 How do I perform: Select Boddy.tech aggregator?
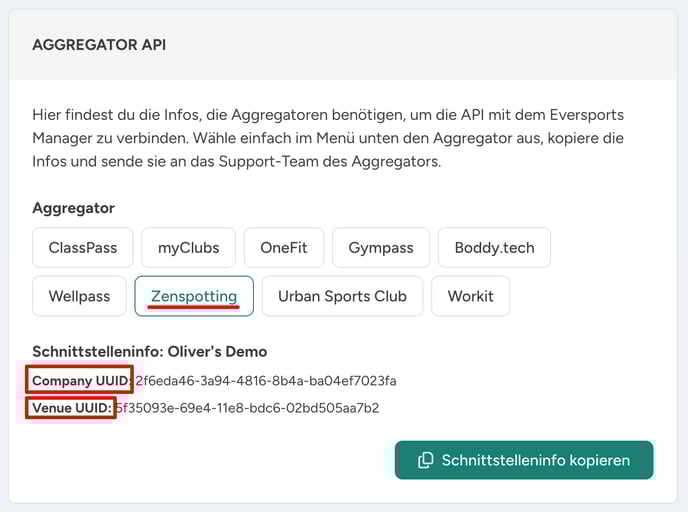pyautogui.click(x=494, y=247)
